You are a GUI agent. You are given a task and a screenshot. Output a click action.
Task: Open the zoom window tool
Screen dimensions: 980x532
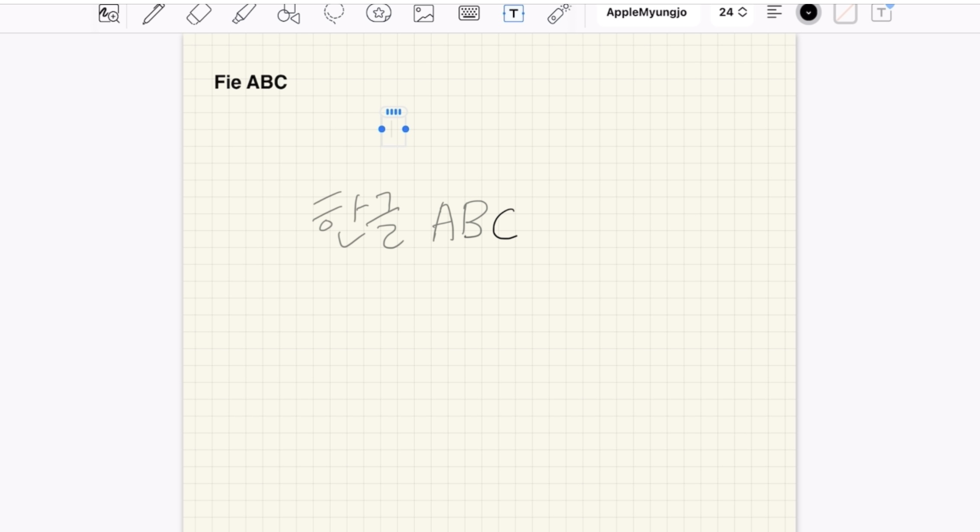[109, 14]
